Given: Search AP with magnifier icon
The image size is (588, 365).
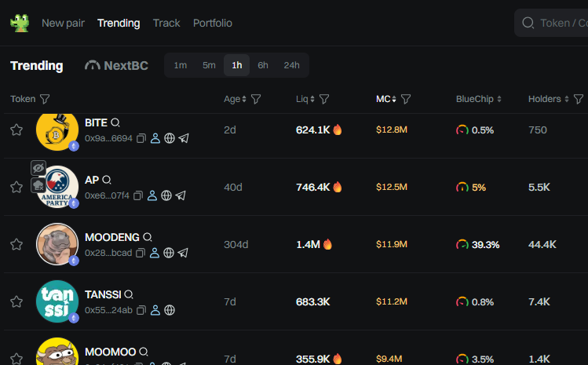Looking at the screenshot, I should [x=107, y=180].
